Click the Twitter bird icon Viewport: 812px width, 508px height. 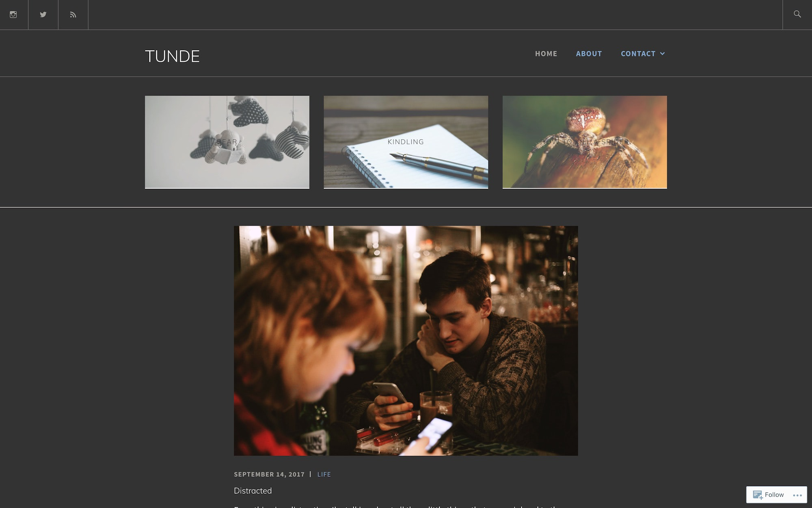point(43,15)
